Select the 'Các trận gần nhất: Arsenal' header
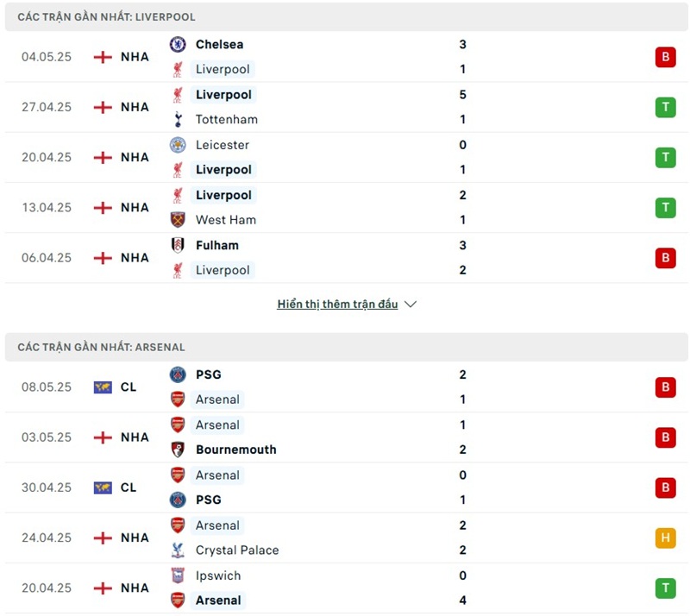The width and height of the screenshot is (690, 616). pos(101,347)
